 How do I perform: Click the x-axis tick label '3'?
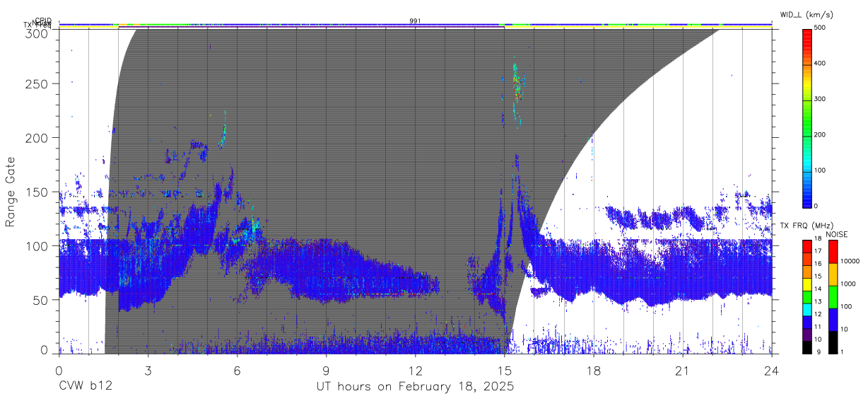(x=148, y=371)
